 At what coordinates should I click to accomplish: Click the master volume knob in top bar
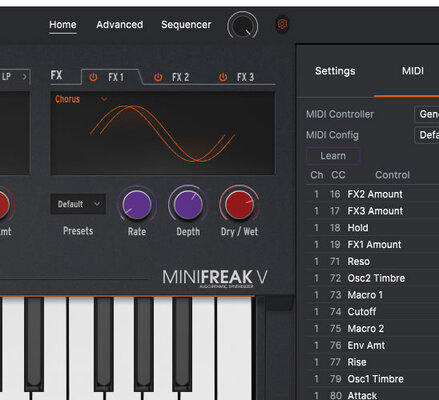(x=243, y=26)
